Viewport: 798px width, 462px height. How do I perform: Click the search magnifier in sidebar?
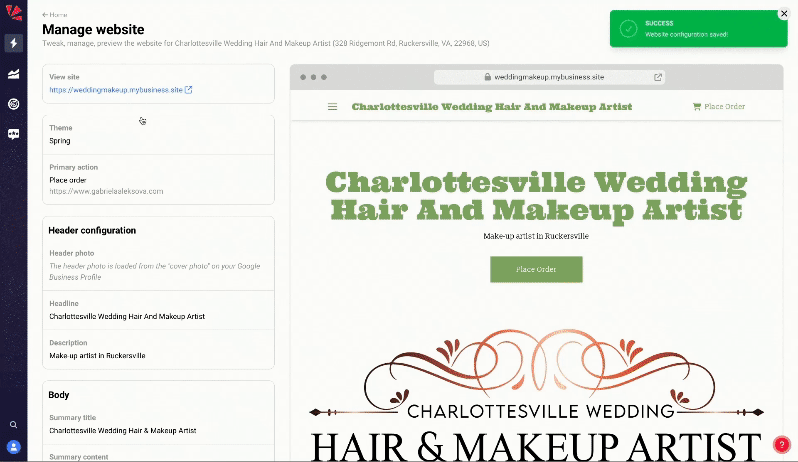point(13,425)
